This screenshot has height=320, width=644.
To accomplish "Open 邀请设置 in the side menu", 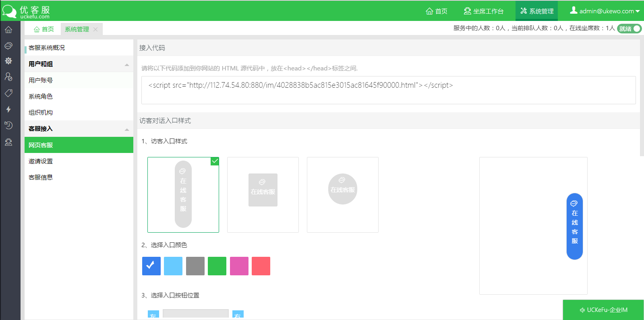I will tap(79, 161).
